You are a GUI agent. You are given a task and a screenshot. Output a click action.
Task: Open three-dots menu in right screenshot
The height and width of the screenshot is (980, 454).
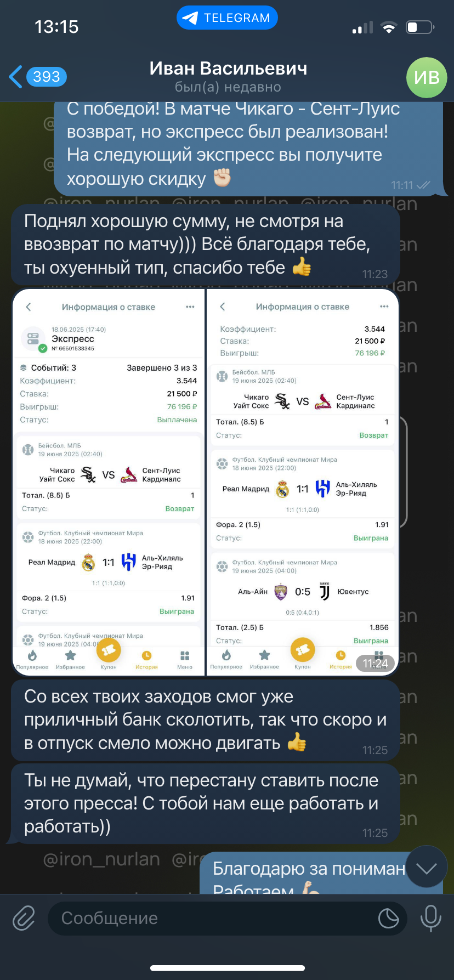[x=384, y=307]
